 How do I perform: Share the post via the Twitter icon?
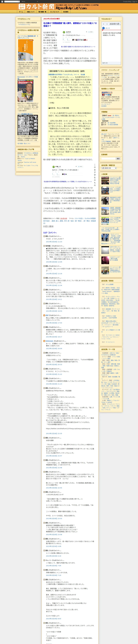pos(48,226)
